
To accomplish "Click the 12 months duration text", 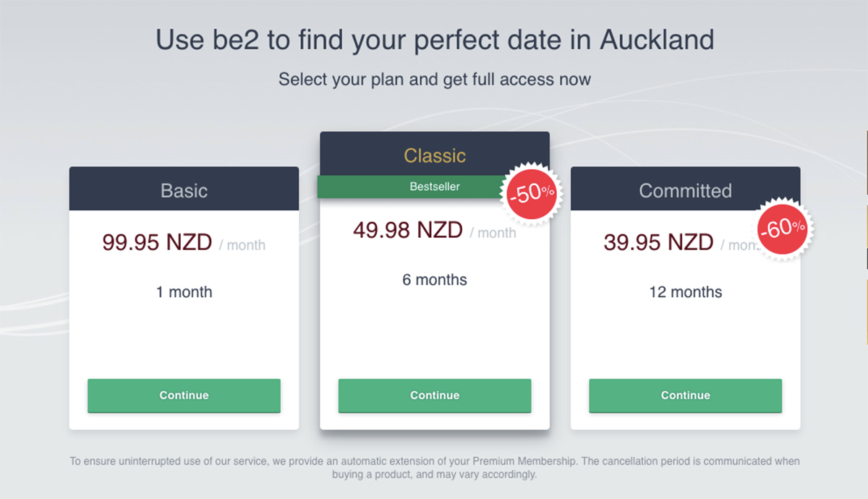I will [x=685, y=292].
